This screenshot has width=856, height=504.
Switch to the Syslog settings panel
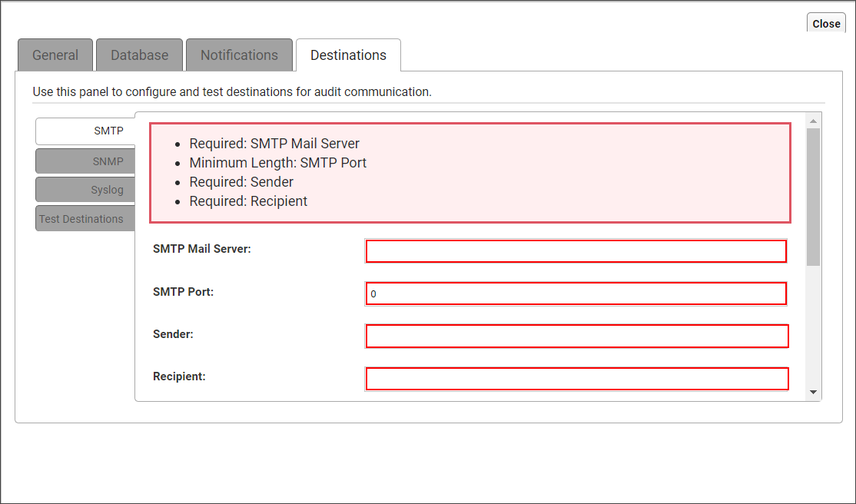tap(108, 189)
